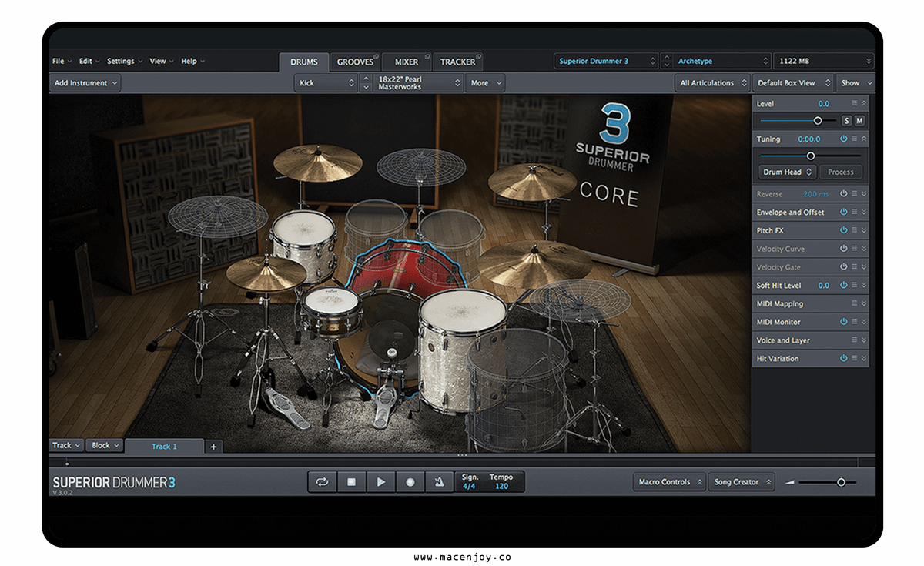Image resolution: width=924 pixels, height=566 pixels.
Task: Open the Edit menu
Action: pos(89,61)
